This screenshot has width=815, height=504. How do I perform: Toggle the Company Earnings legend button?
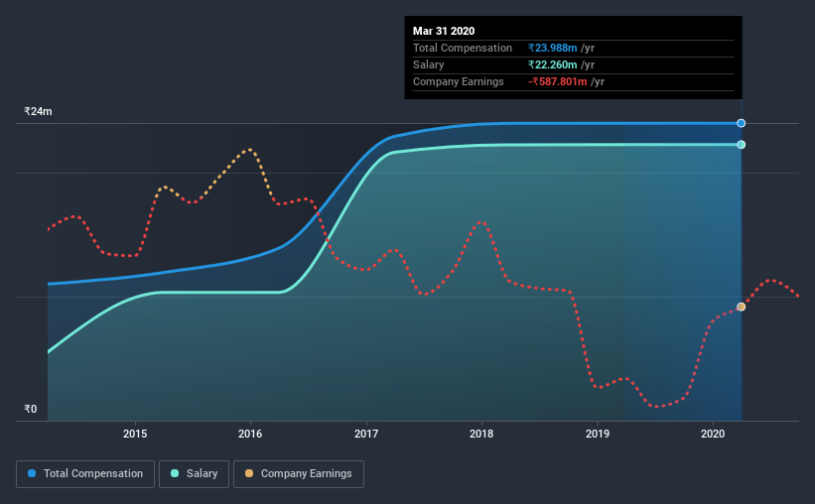pyautogui.click(x=299, y=474)
